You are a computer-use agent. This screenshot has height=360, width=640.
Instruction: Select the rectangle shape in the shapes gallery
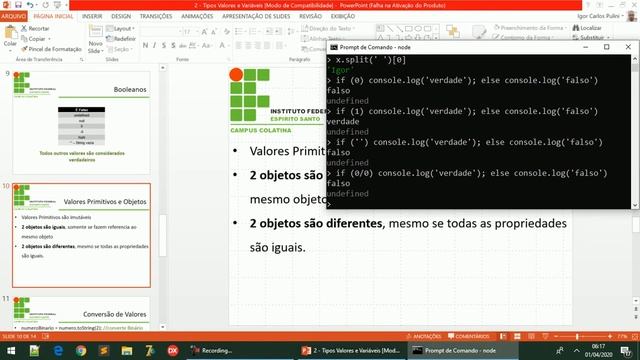[409, 29]
